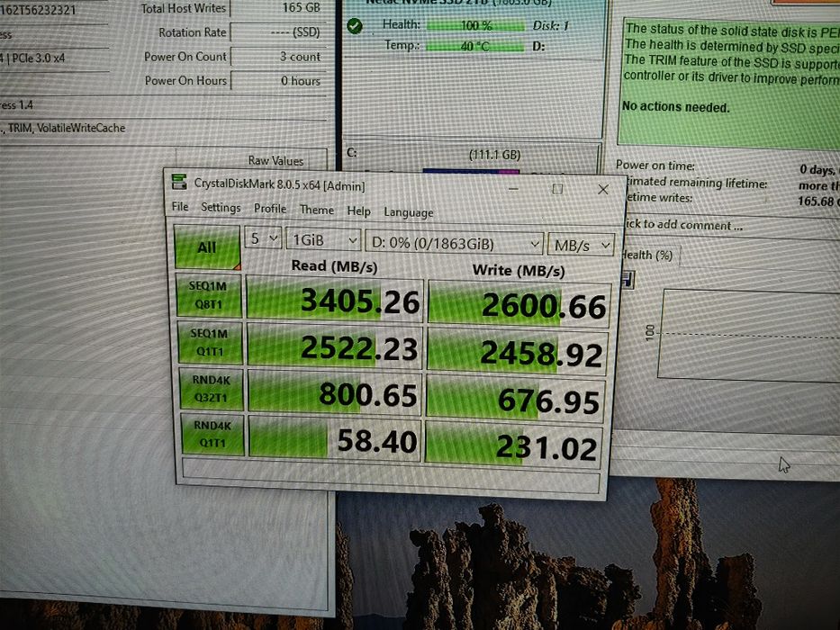
Task: Click the 3405.26 sequential read result
Action: pos(334,300)
